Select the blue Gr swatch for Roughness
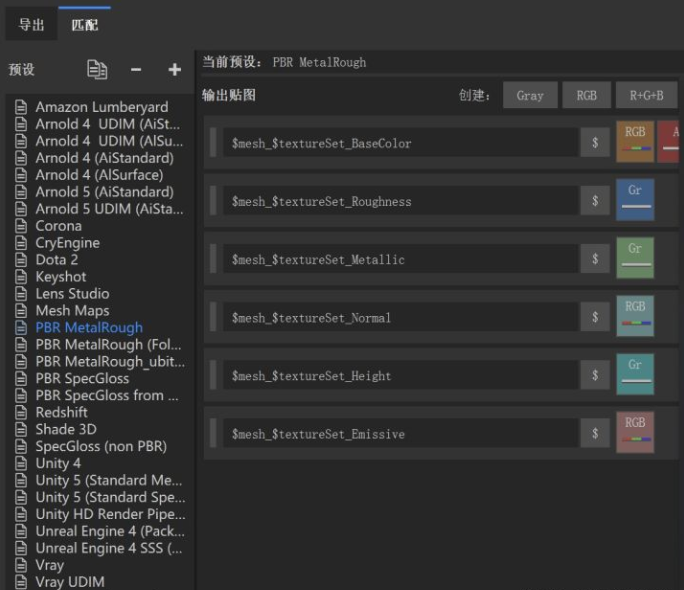Viewport: 684px width, 590px height. [x=635, y=200]
